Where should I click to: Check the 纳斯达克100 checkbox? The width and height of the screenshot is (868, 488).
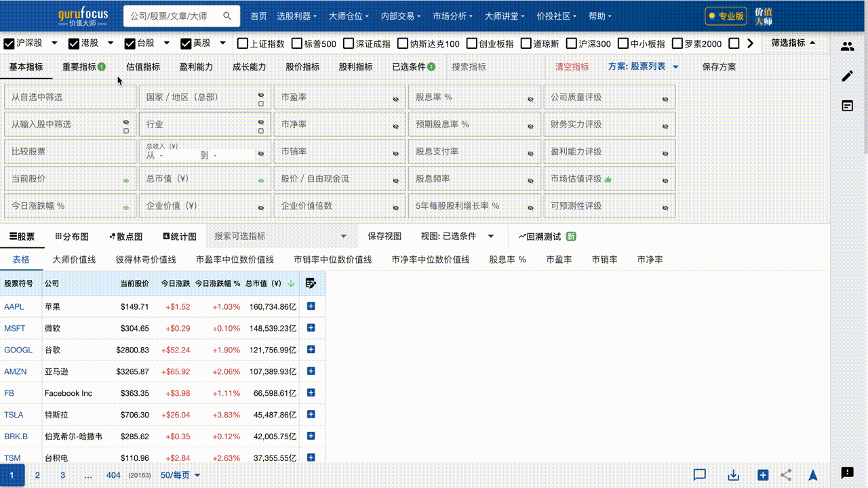click(403, 43)
